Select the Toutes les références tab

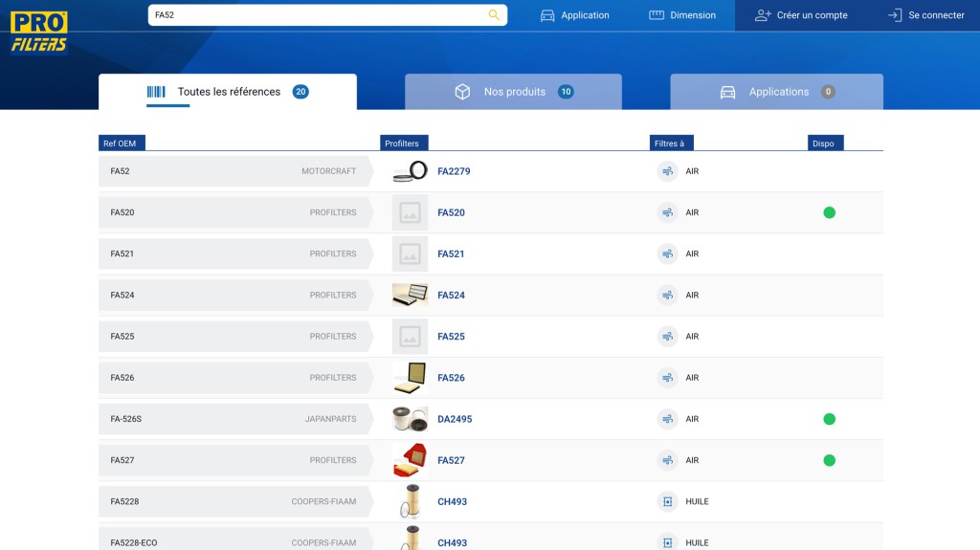[x=228, y=92]
